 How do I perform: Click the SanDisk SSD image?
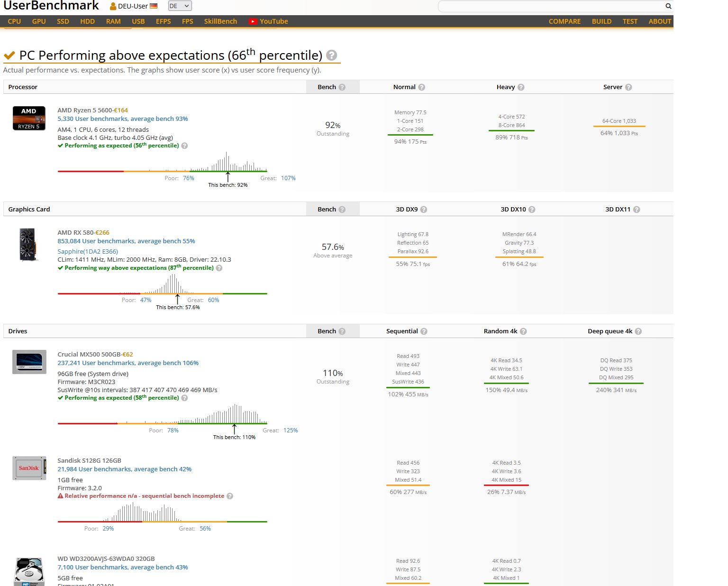pyautogui.click(x=29, y=468)
